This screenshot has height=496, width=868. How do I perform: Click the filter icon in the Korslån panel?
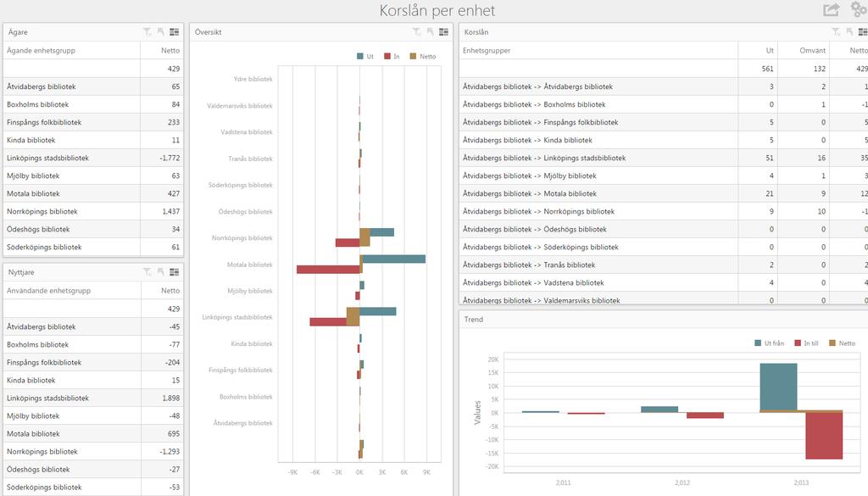836,32
